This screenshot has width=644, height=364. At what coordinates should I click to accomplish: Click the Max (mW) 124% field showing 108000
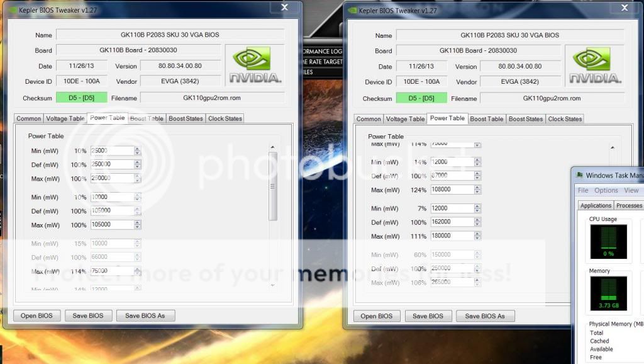tap(452, 190)
